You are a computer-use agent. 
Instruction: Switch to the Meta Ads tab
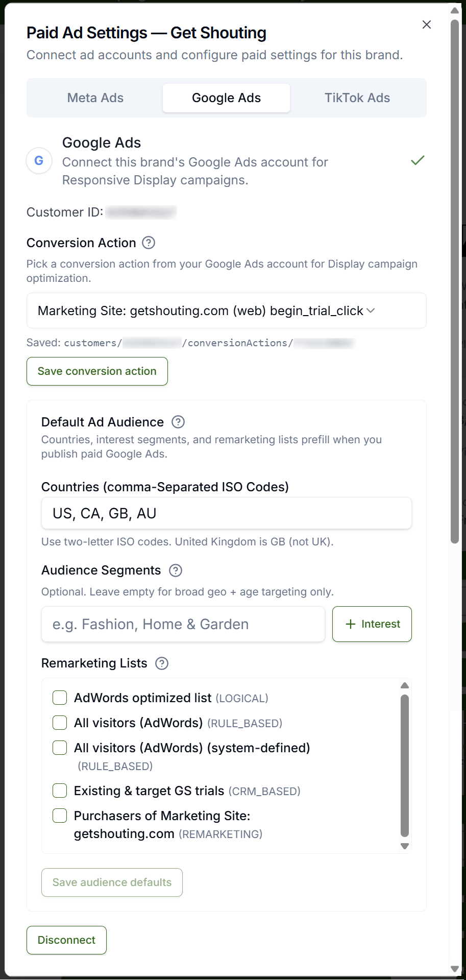(95, 98)
